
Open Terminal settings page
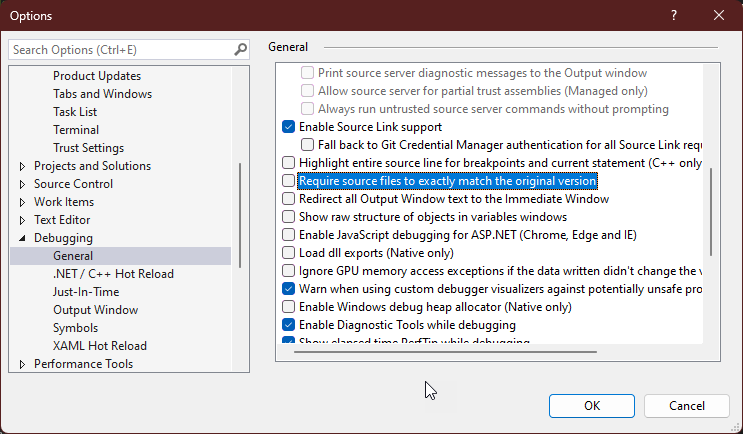[76, 130]
